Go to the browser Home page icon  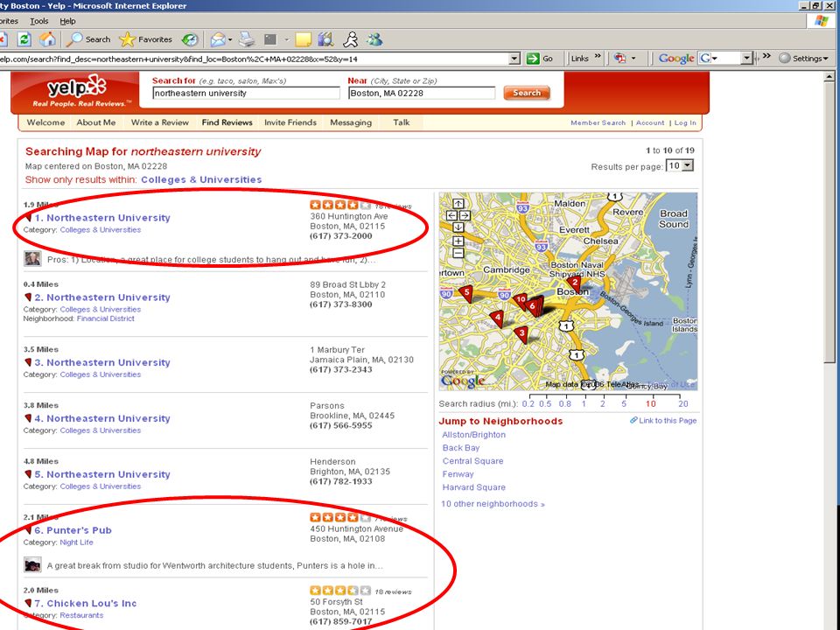pos(47,39)
